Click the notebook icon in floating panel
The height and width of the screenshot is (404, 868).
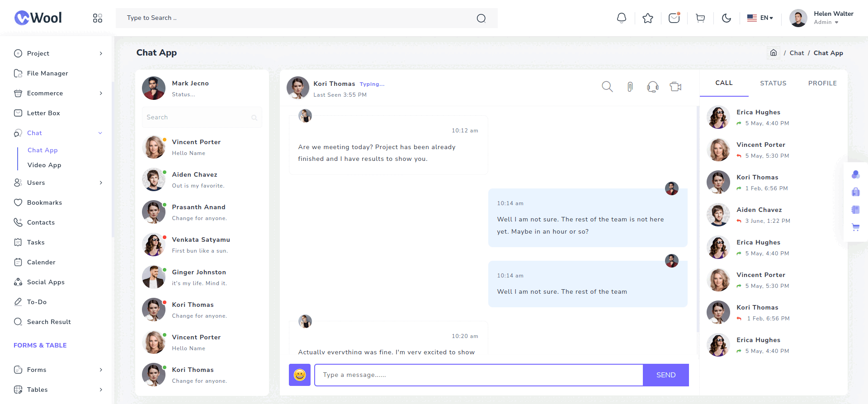tap(855, 210)
